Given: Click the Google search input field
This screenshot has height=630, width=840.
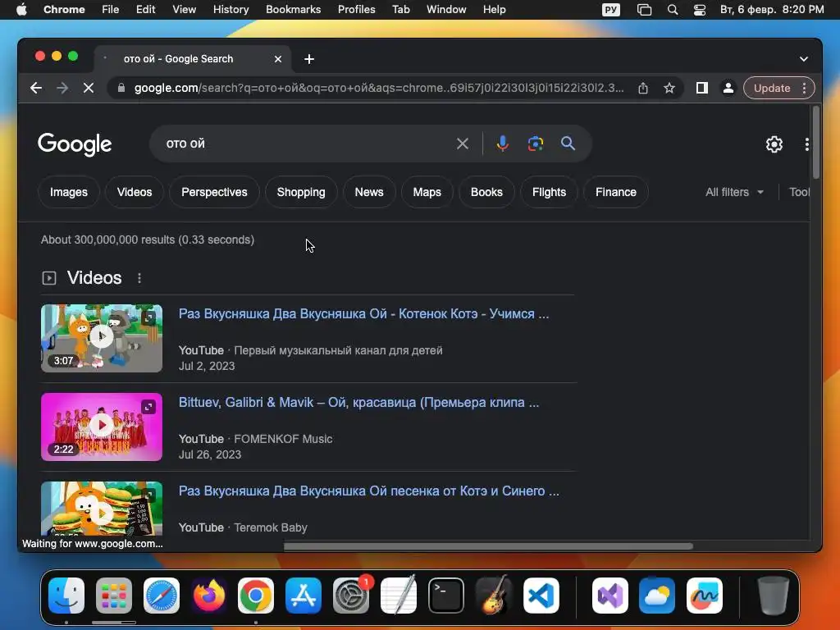Looking at the screenshot, I should point(305,144).
